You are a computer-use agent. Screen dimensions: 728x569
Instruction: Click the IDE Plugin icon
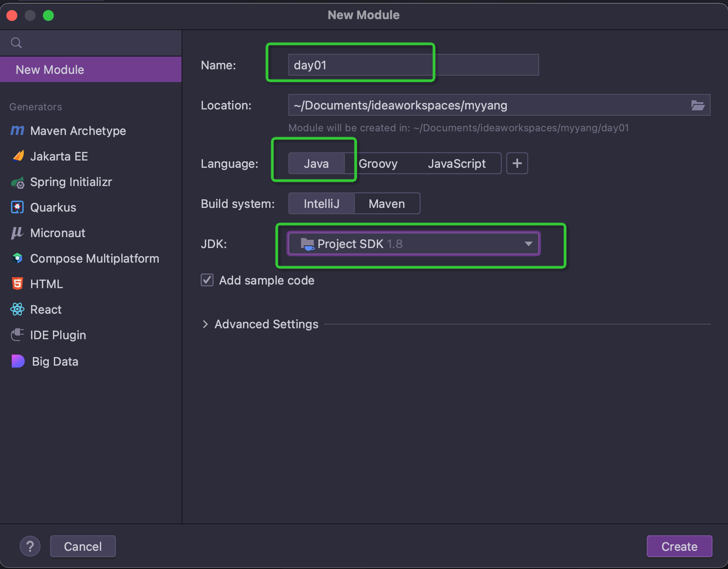pos(17,335)
